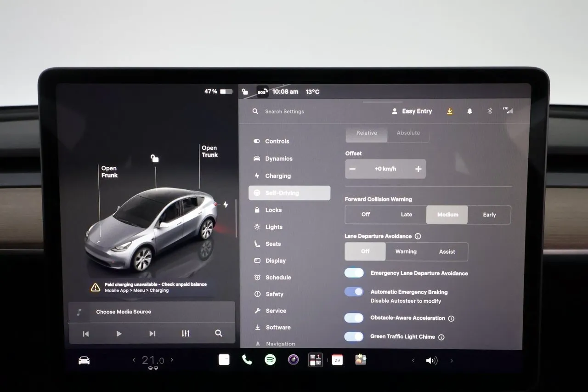Show info for Lane Departure Avoidance
Viewport: 588px width, 392px height.
418,236
